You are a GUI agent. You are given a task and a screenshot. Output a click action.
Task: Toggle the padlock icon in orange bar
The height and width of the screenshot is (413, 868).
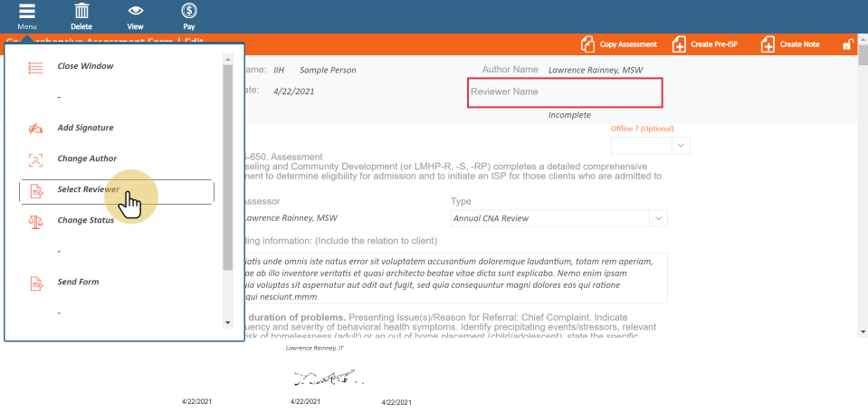[x=848, y=44]
